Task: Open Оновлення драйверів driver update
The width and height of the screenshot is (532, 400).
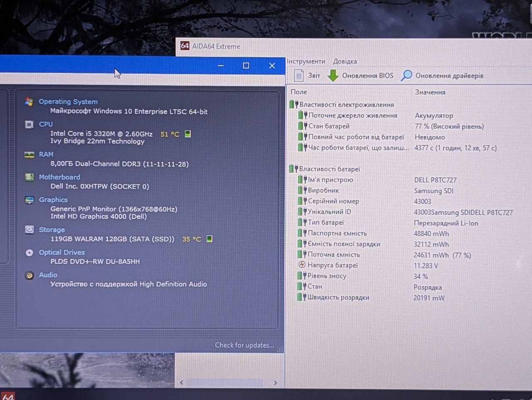Action: click(x=442, y=76)
